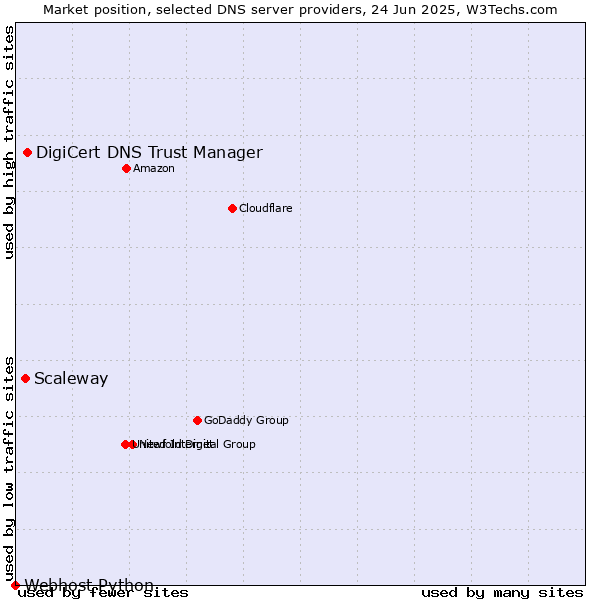Click the GoDaddy Group red data point
Viewport: 600px width, 600px height.
coord(197,421)
